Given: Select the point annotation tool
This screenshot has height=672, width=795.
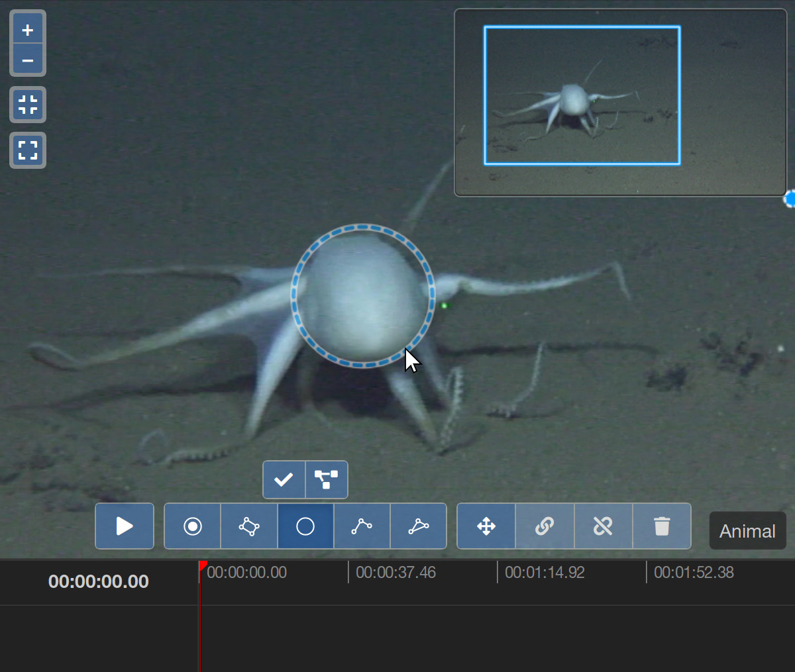Looking at the screenshot, I should point(193,526).
